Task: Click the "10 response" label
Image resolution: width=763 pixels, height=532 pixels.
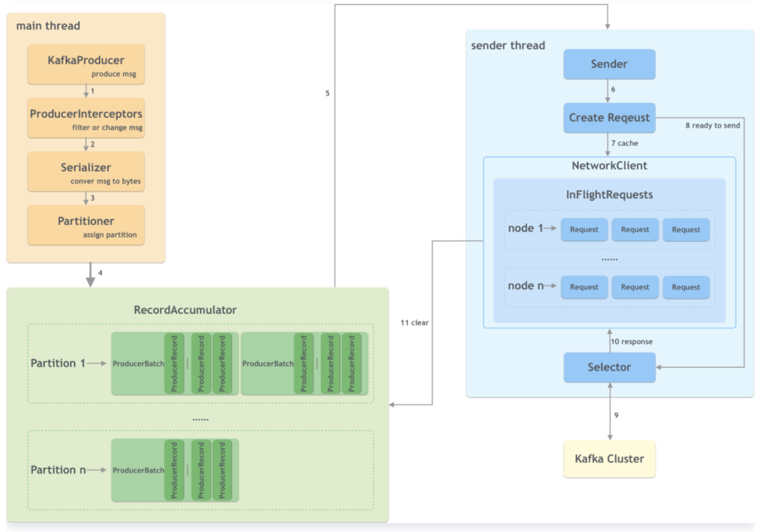Action: point(632,342)
